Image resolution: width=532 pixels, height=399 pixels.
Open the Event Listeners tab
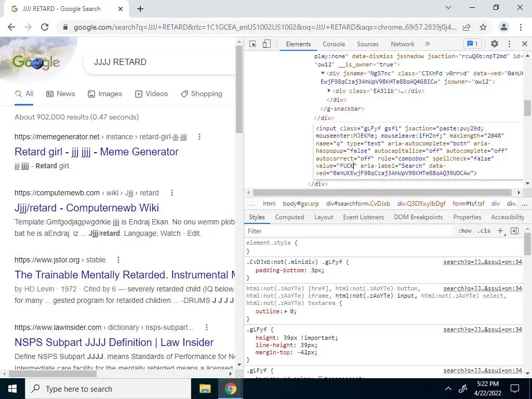[363, 217]
